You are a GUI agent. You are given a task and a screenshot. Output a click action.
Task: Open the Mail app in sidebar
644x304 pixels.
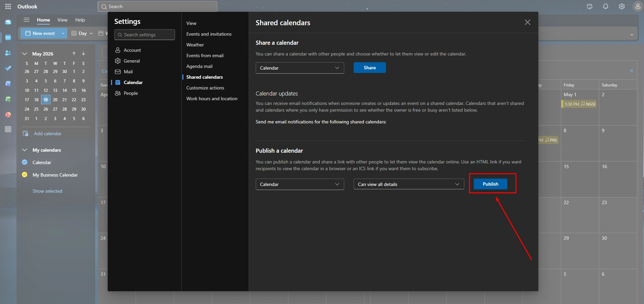pyautogui.click(x=8, y=22)
